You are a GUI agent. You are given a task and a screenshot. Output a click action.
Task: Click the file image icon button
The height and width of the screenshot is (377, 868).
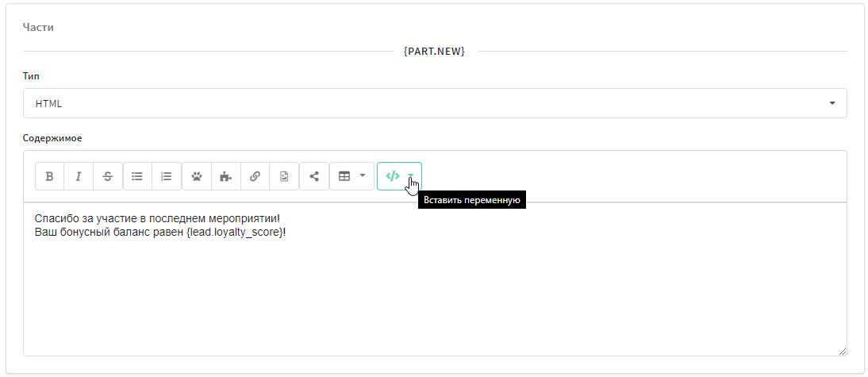284,176
